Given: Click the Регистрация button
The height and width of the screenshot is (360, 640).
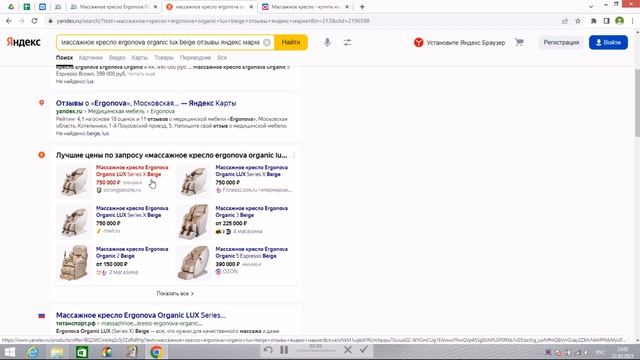Looking at the screenshot, I should (561, 42).
